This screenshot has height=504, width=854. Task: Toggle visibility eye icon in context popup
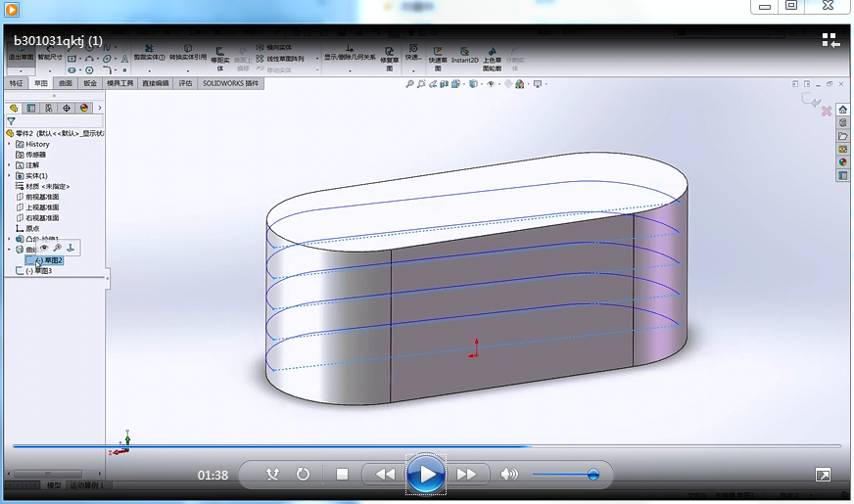tap(44, 248)
